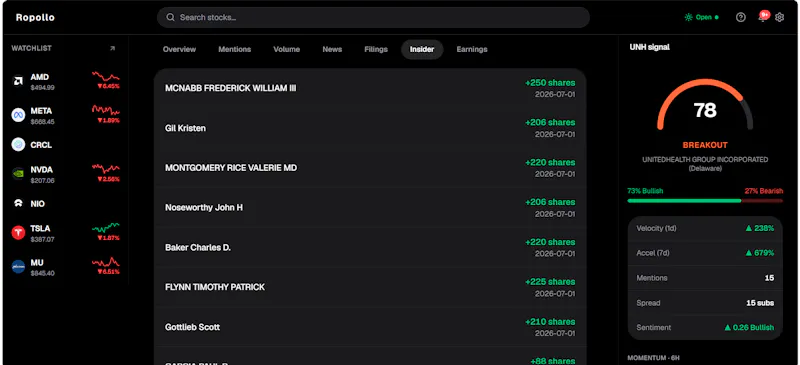Image resolution: width=800 pixels, height=365 pixels.
Task: Select MCNABB FREDERICK WILLIAM III row
Action: tap(370, 88)
